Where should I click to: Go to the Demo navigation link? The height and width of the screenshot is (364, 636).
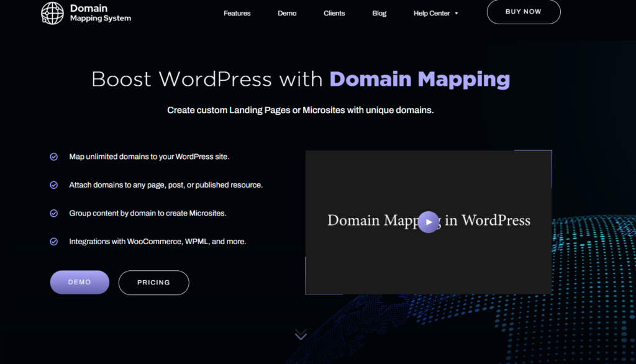pos(287,14)
